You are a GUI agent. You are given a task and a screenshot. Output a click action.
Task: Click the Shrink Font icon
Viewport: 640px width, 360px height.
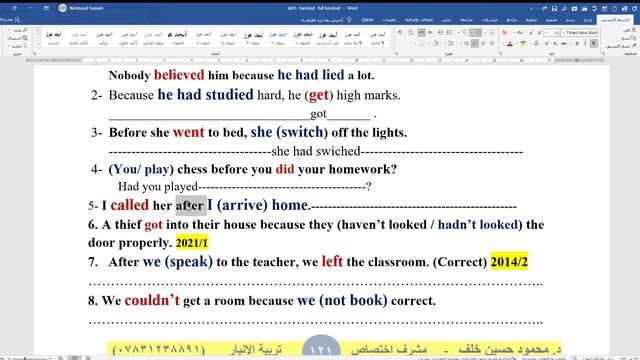click(x=531, y=32)
